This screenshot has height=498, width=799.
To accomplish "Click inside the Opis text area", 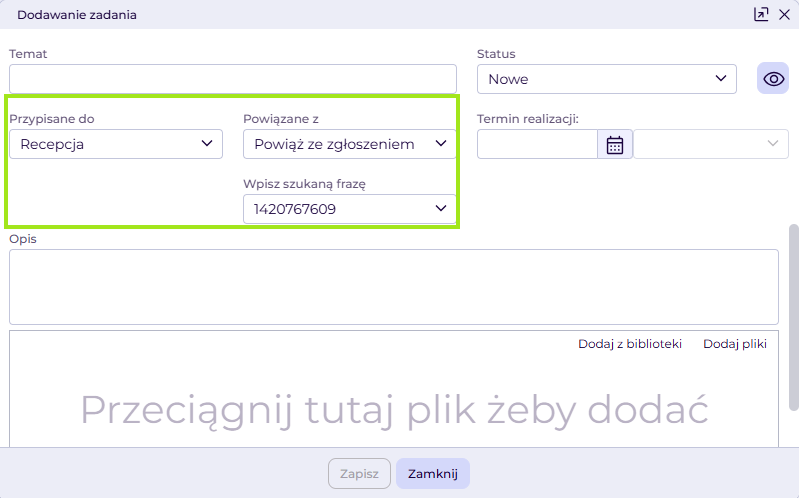I will (x=394, y=287).
